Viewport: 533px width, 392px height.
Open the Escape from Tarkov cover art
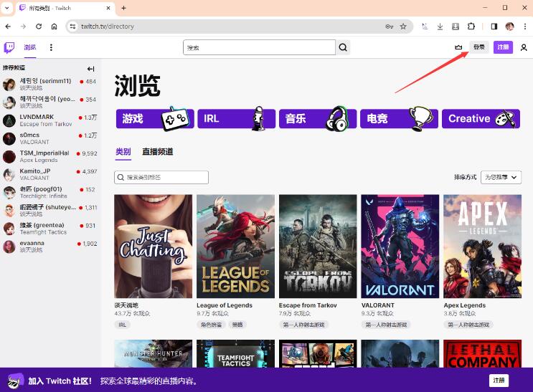(318, 246)
